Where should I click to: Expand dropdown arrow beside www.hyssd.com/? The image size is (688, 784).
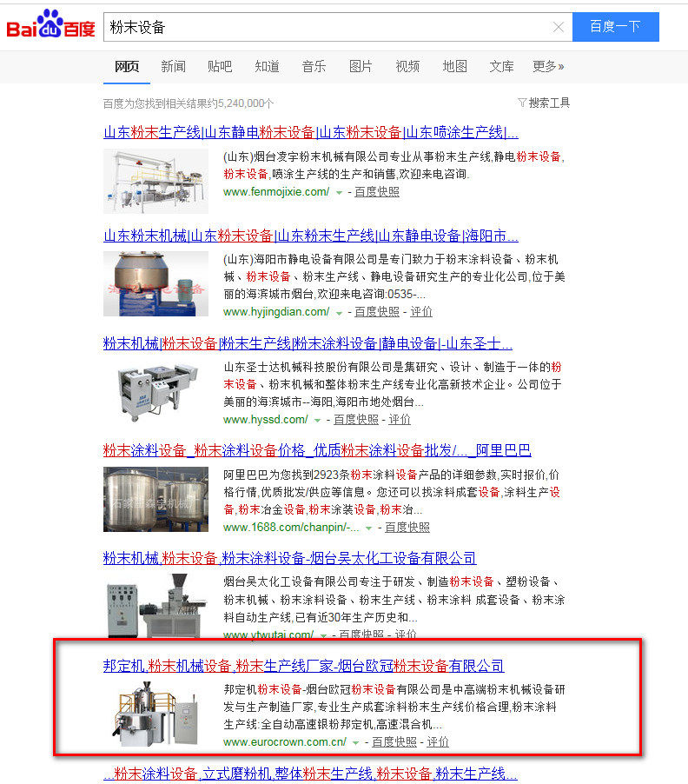[318, 421]
